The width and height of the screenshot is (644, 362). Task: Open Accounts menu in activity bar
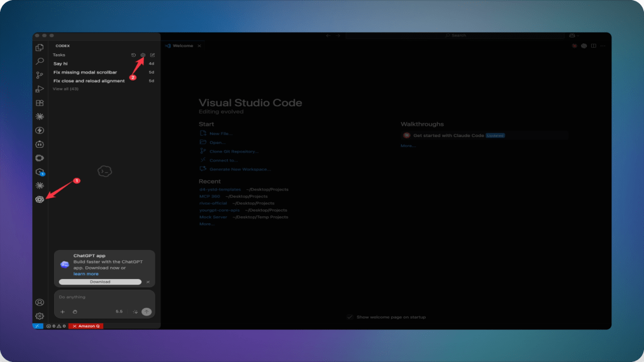(x=40, y=302)
